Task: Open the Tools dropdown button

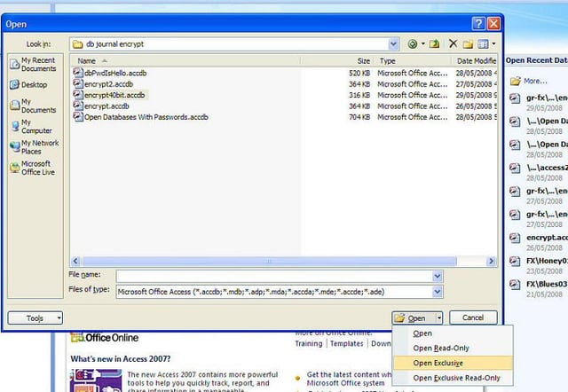Action: (35, 318)
